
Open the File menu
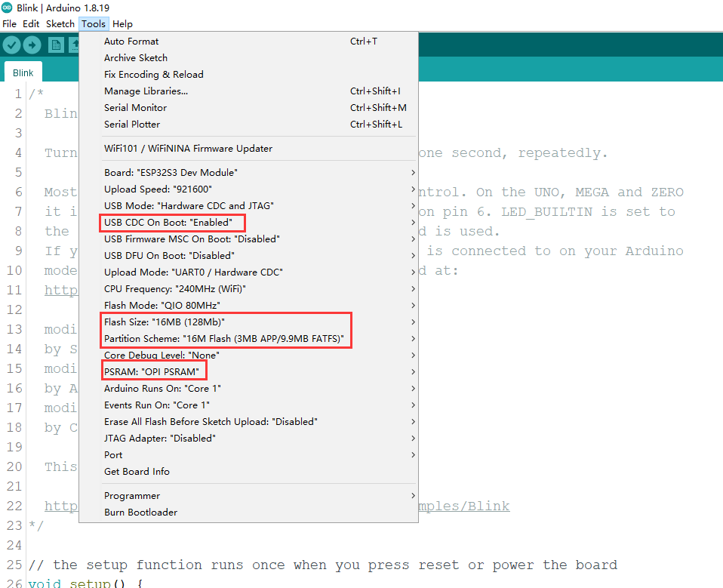[x=9, y=24]
